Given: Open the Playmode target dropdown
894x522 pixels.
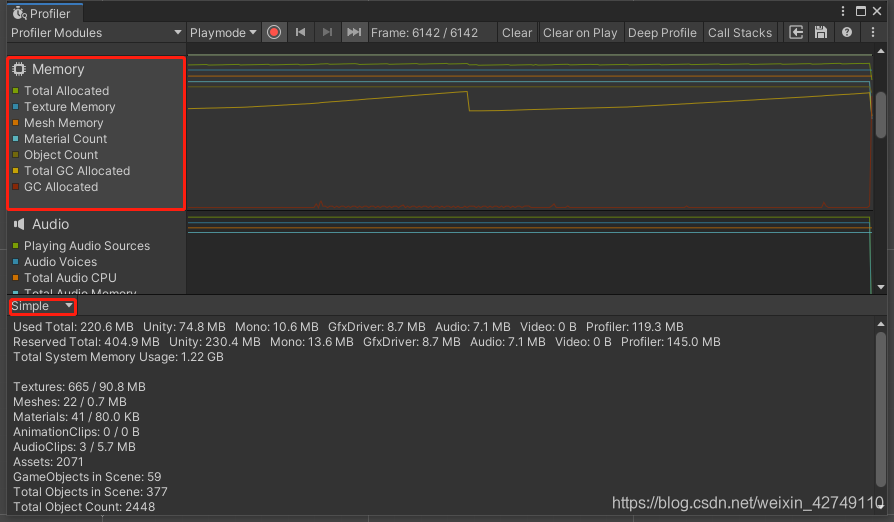Looking at the screenshot, I should (223, 32).
